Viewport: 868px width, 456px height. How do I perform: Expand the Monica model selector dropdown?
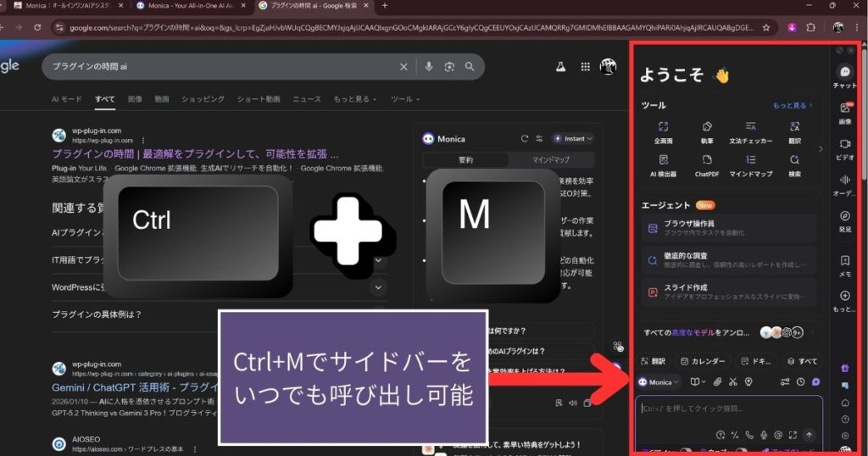pyautogui.click(x=659, y=382)
